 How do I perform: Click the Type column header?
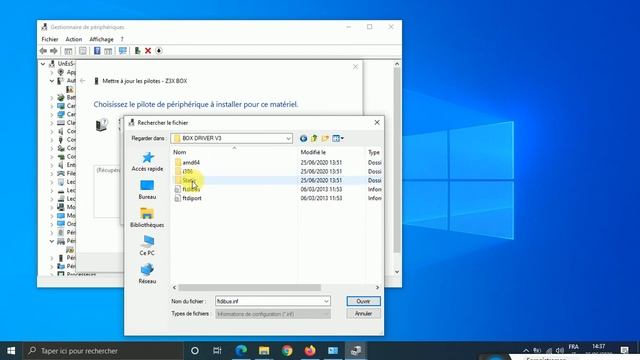[374, 152]
